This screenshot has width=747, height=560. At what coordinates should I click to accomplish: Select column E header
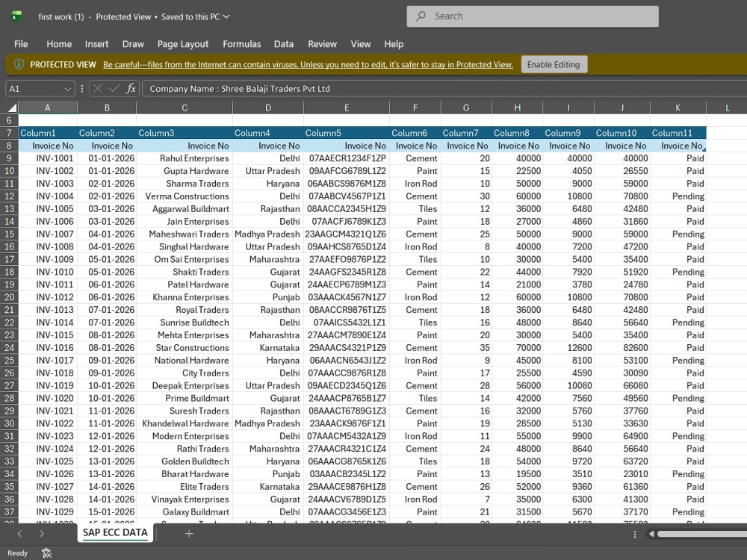(347, 108)
